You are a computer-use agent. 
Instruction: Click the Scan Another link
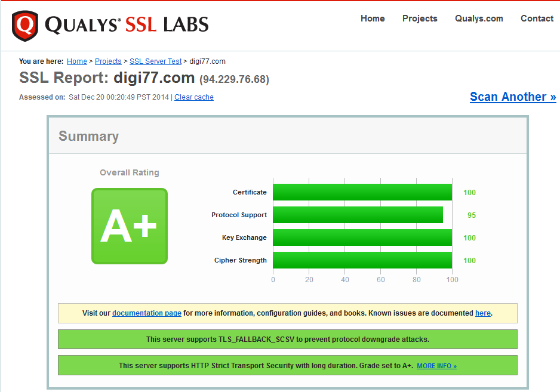coord(513,97)
